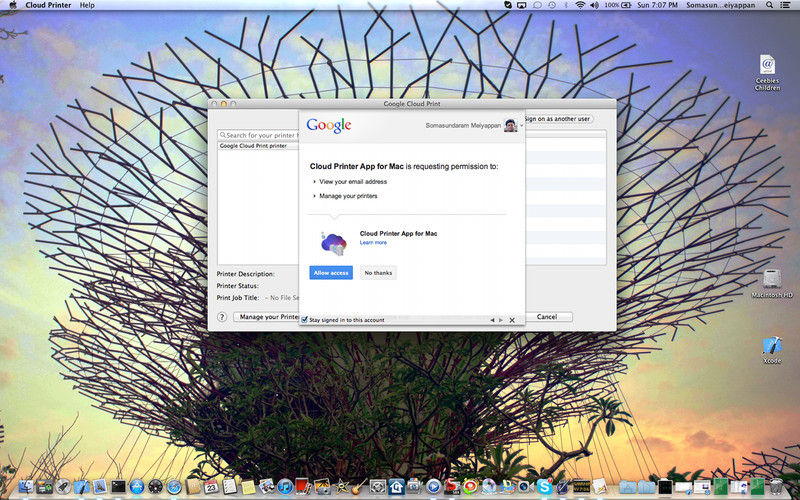Open the clock Sun 7:07 PM menu
This screenshot has height=500, width=800.
point(658,5)
